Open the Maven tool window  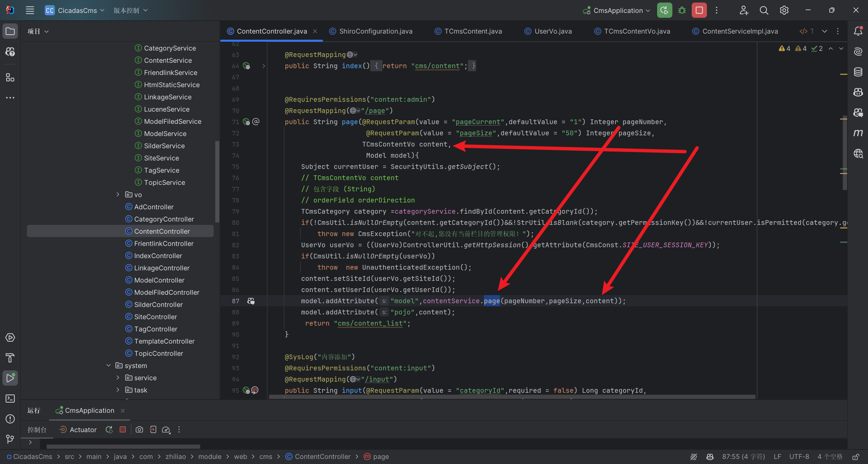858,133
